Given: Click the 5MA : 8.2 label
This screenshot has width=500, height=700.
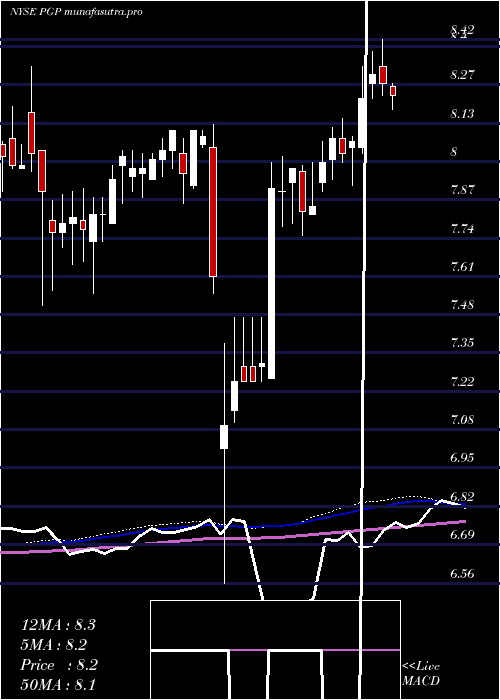Looking at the screenshot, I should click(54, 645).
